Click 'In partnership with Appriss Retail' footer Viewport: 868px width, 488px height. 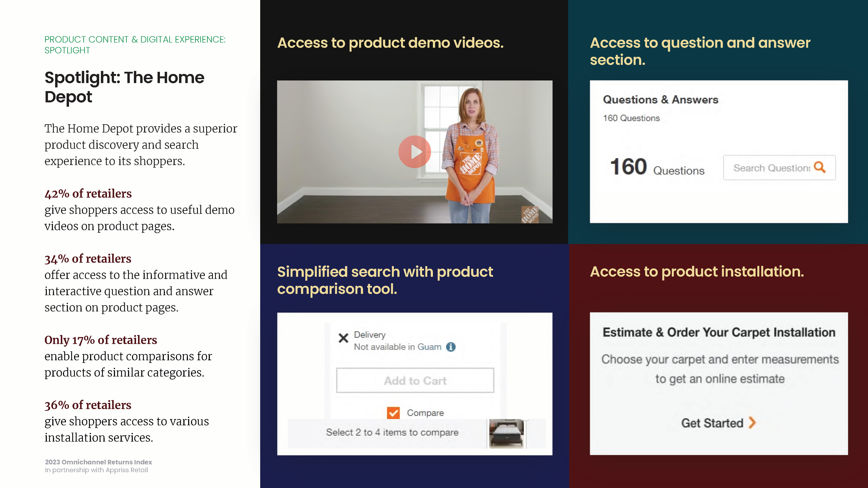point(96,470)
